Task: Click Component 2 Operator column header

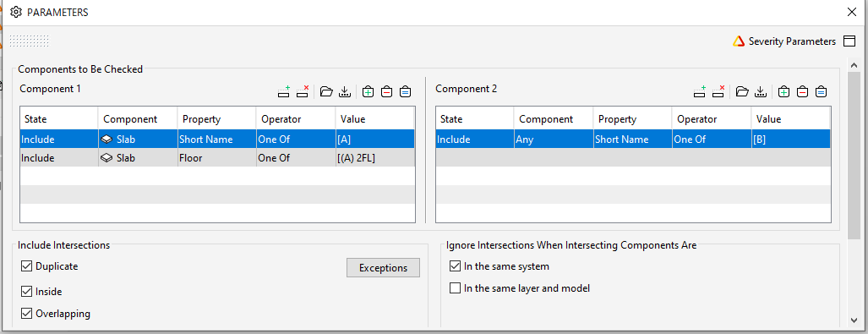Action: point(712,118)
